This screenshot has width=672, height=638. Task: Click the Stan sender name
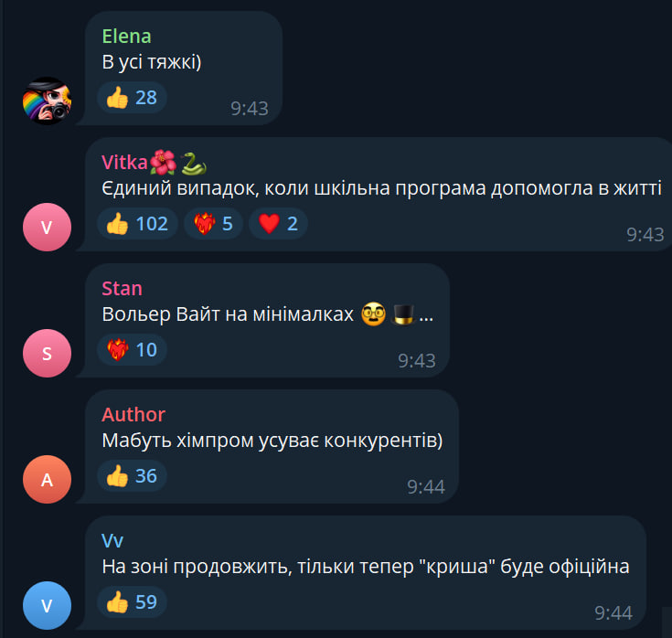(122, 289)
